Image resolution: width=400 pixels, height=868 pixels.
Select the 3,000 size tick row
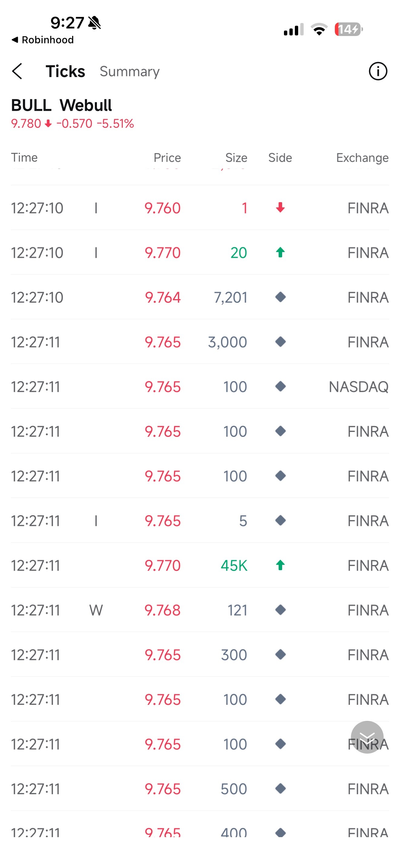[x=200, y=342]
